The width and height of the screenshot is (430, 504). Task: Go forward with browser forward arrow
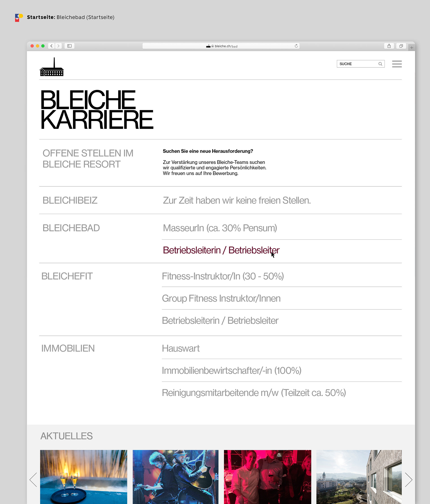[x=58, y=46]
